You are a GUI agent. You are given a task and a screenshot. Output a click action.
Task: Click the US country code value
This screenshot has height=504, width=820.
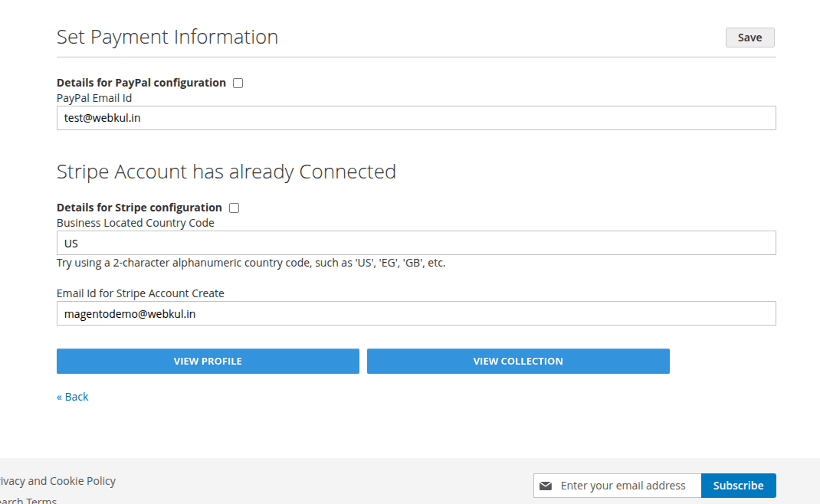coord(71,243)
